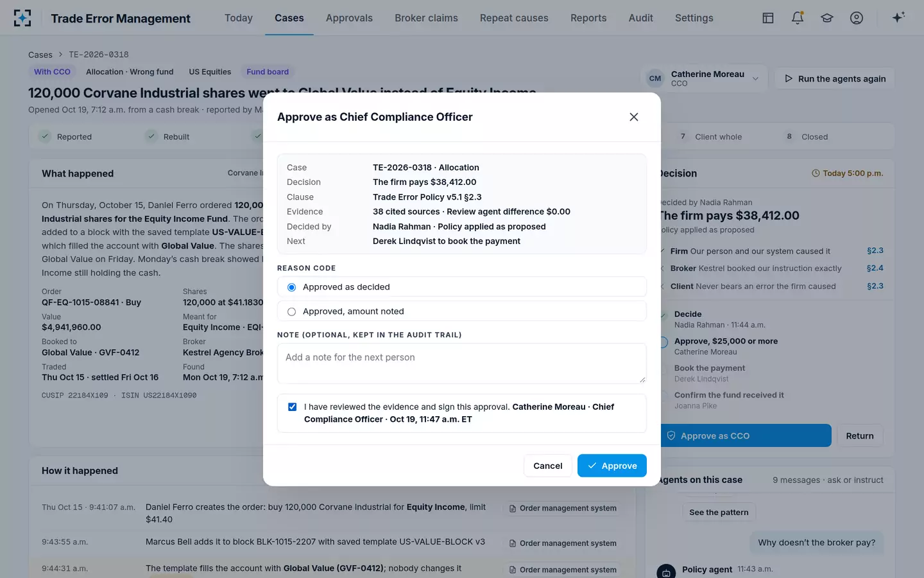The height and width of the screenshot is (578, 924).
Task: Click the play icon on Run the agents again
Action: click(x=789, y=78)
